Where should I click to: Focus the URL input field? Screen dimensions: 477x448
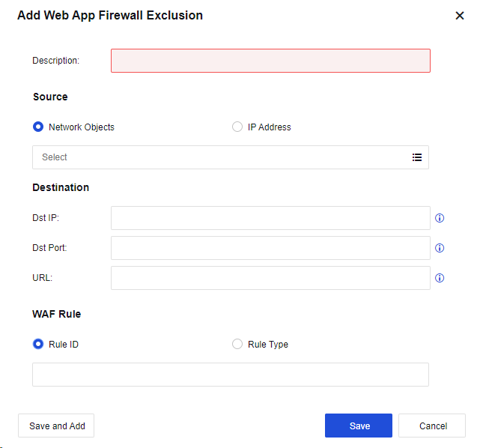point(270,278)
